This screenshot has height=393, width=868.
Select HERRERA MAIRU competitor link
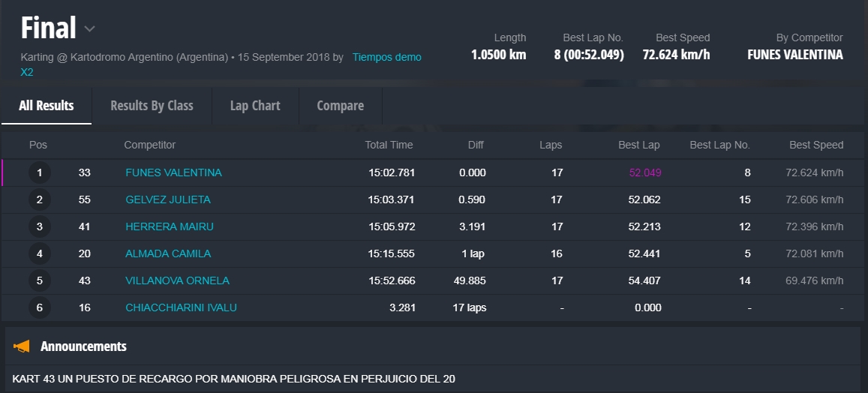pyautogui.click(x=170, y=226)
